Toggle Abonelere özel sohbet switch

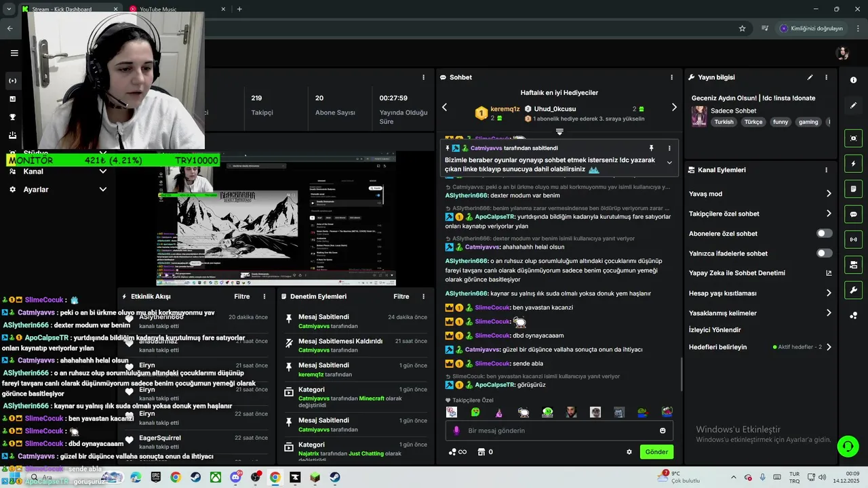tap(824, 233)
